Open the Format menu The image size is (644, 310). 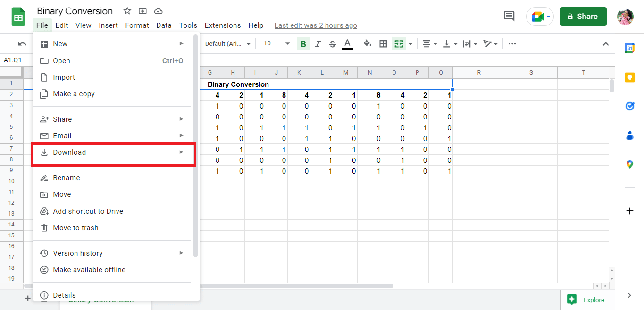pos(137,25)
